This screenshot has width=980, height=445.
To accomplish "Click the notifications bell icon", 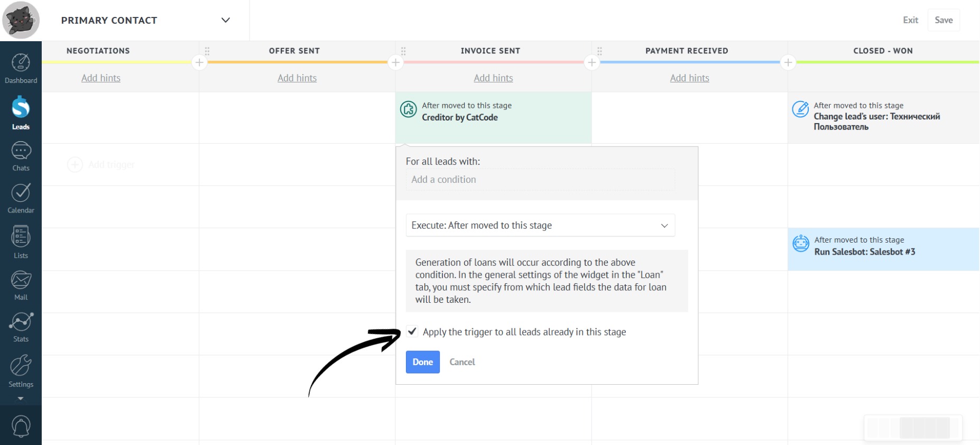I will [x=21, y=426].
